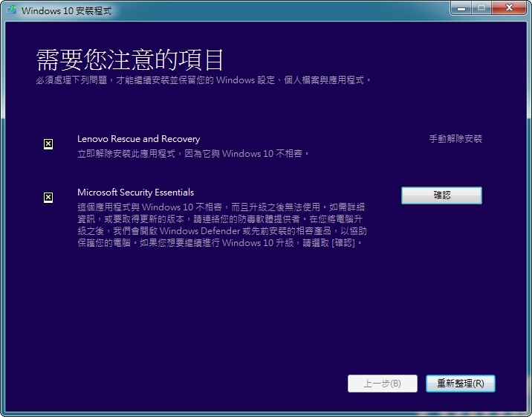Viewport: 532px width, 417px height.
Task: Click the heading 需要您注意的項目
Action: (x=129, y=59)
